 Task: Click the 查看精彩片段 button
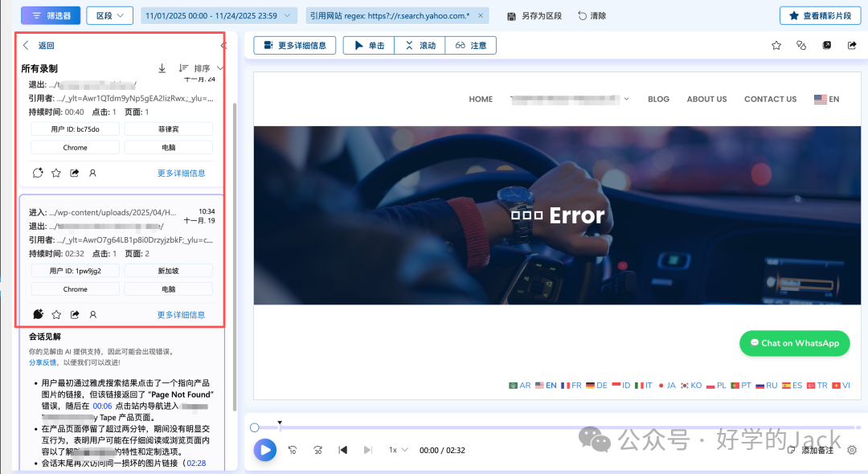(x=819, y=14)
